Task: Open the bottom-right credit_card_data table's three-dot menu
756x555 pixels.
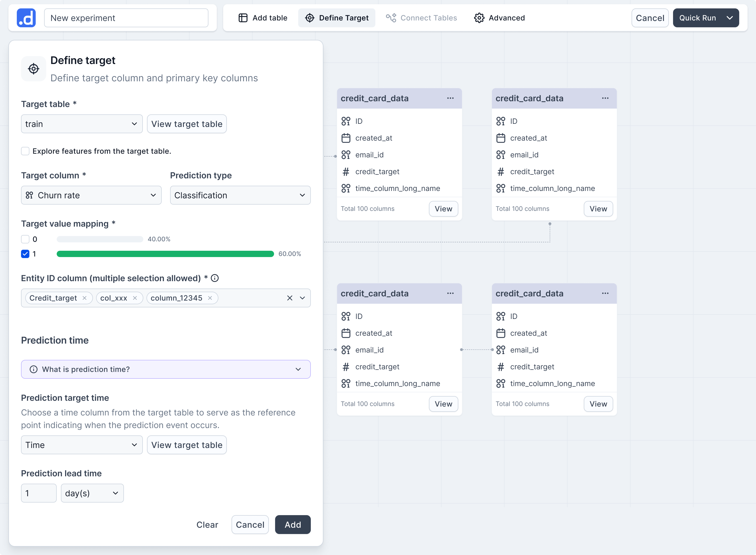Action: (x=605, y=293)
